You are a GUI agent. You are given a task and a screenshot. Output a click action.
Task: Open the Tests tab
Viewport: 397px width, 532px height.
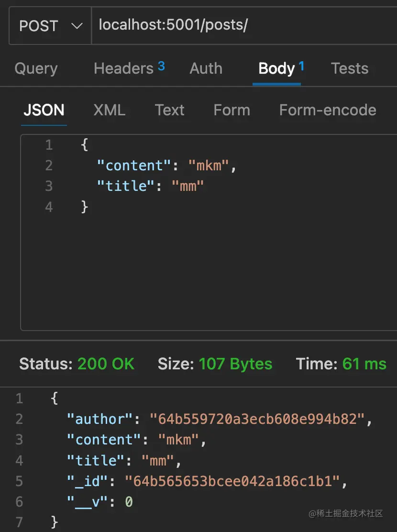(x=350, y=68)
